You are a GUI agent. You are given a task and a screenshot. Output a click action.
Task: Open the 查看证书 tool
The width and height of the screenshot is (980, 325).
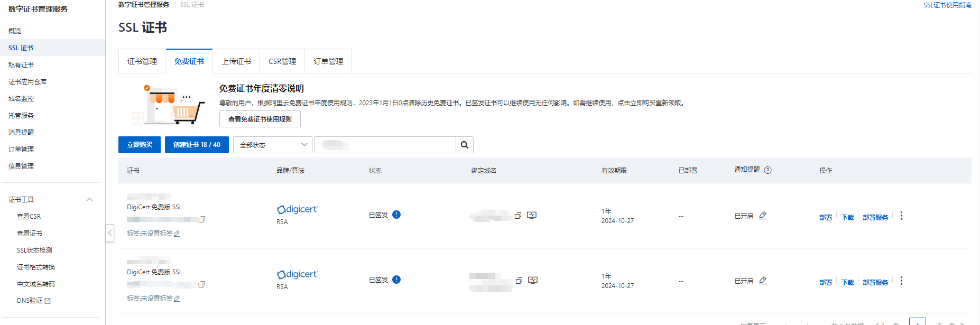pyautogui.click(x=30, y=234)
